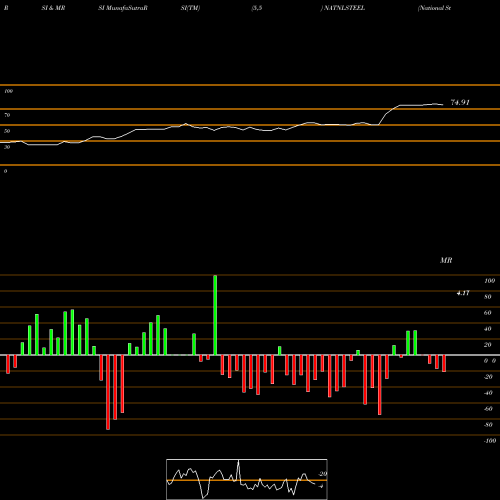Click the '70' level on RSI axis
The width and height of the screenshot is (500, 500).
point(7,115)
